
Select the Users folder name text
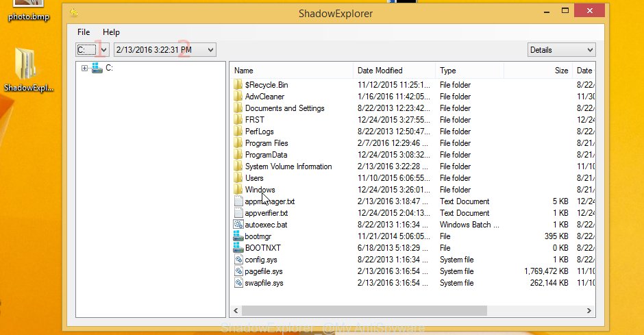[x=254, y=177]
